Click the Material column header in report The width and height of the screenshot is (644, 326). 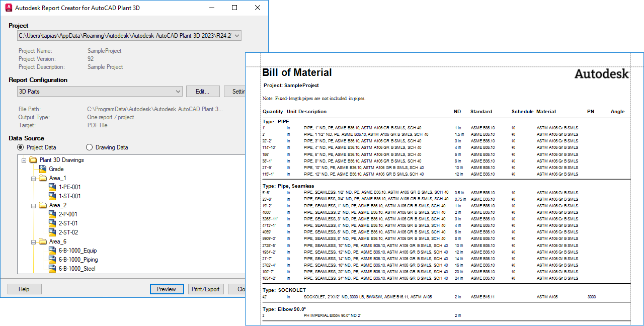pos(546,112)
